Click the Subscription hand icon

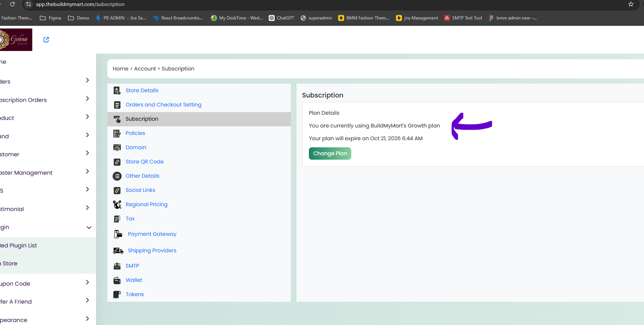point(117,119)
